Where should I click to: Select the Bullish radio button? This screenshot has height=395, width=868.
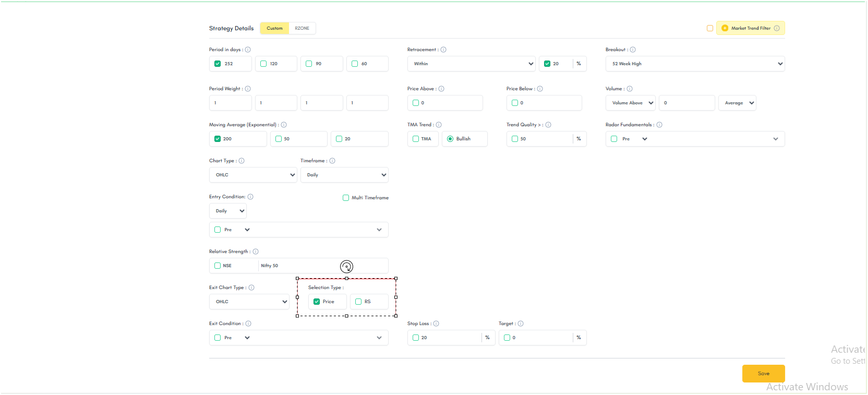coord(450,139)
